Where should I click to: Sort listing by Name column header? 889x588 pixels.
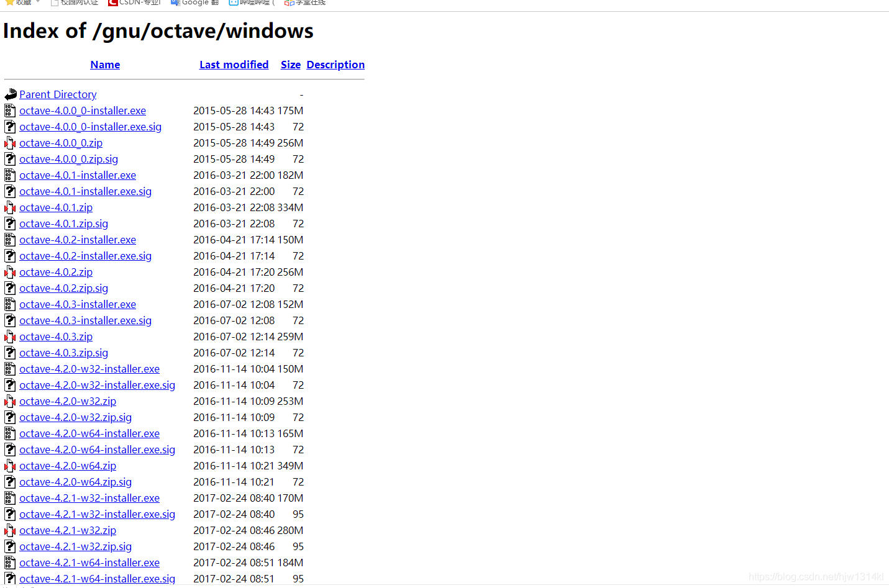point(105,65)
